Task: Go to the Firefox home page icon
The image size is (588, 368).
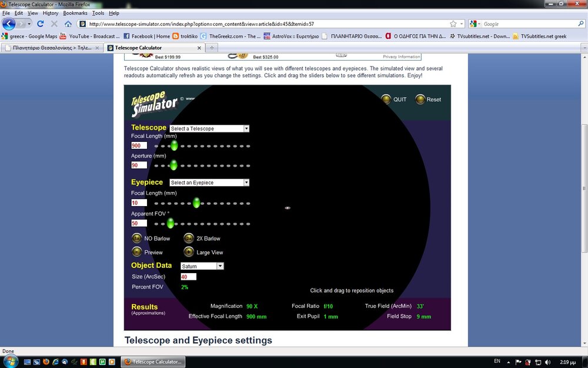Action: pos(68,24)
